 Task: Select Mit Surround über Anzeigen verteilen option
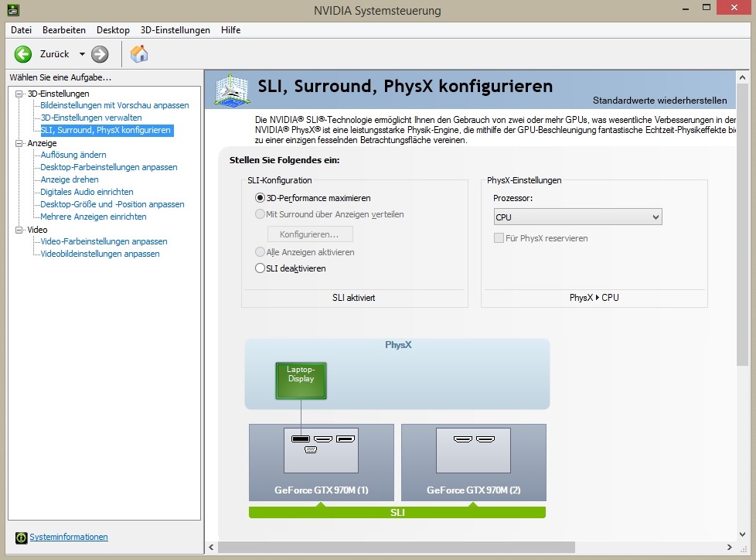[260, 214]
